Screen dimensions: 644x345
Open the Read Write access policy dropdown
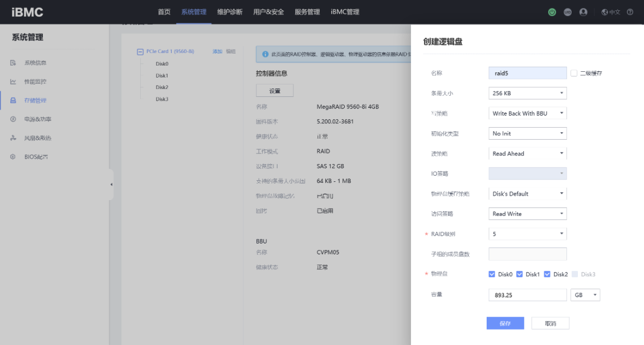(x=527, y=214)
